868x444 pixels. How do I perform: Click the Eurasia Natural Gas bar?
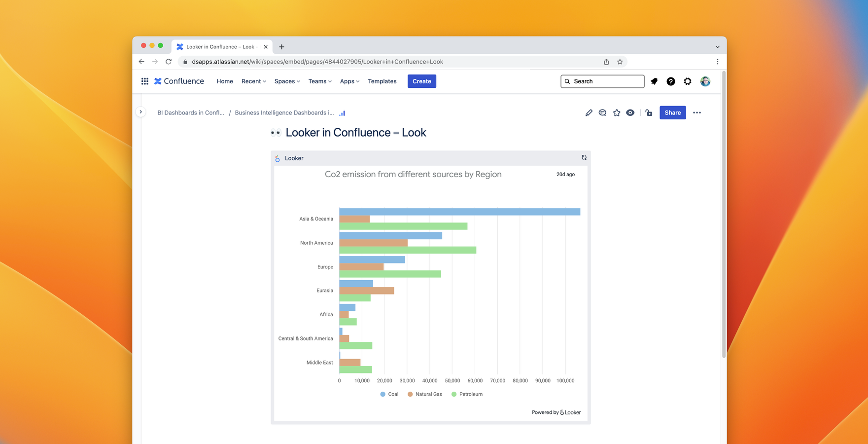click(367, 291)
